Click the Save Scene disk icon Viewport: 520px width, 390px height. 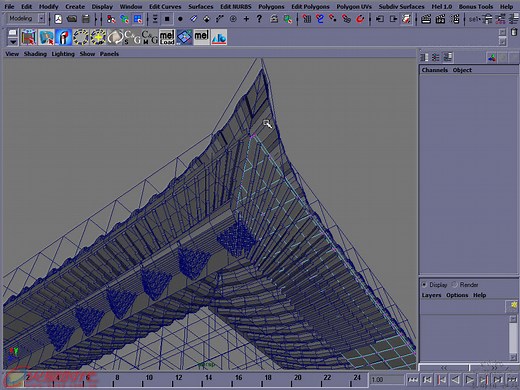(86, 19)
